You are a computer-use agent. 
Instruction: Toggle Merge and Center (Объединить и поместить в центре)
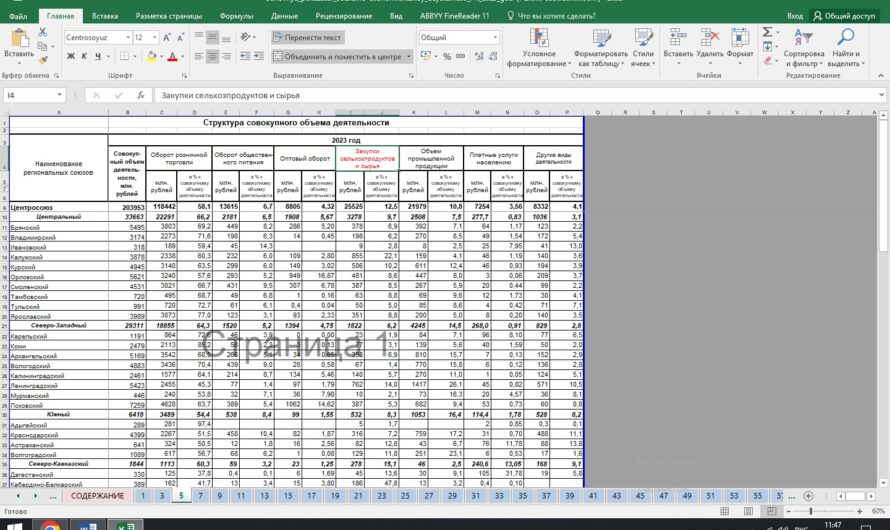338,56
